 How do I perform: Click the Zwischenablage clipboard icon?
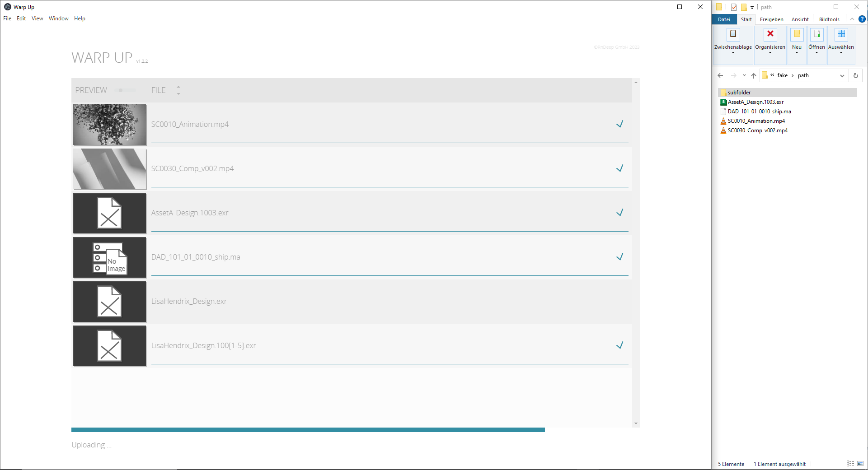tap(733, 34)
